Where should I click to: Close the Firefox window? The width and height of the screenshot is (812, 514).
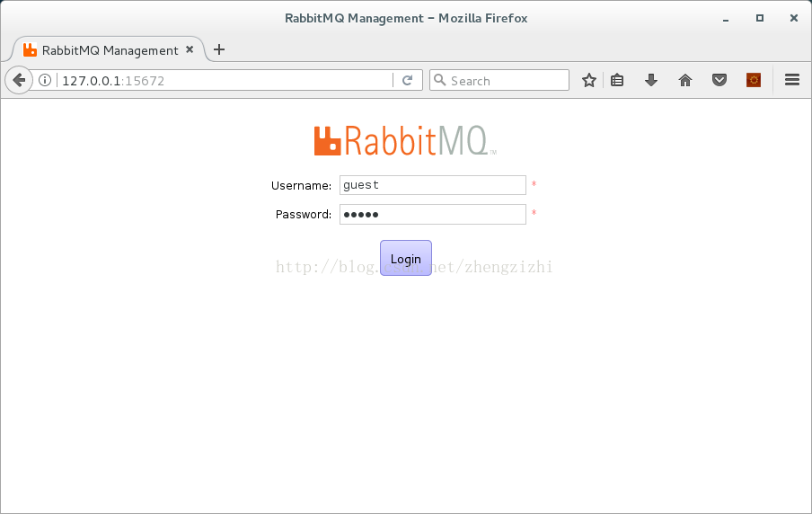pyautogui.click(x=794, y=18)
